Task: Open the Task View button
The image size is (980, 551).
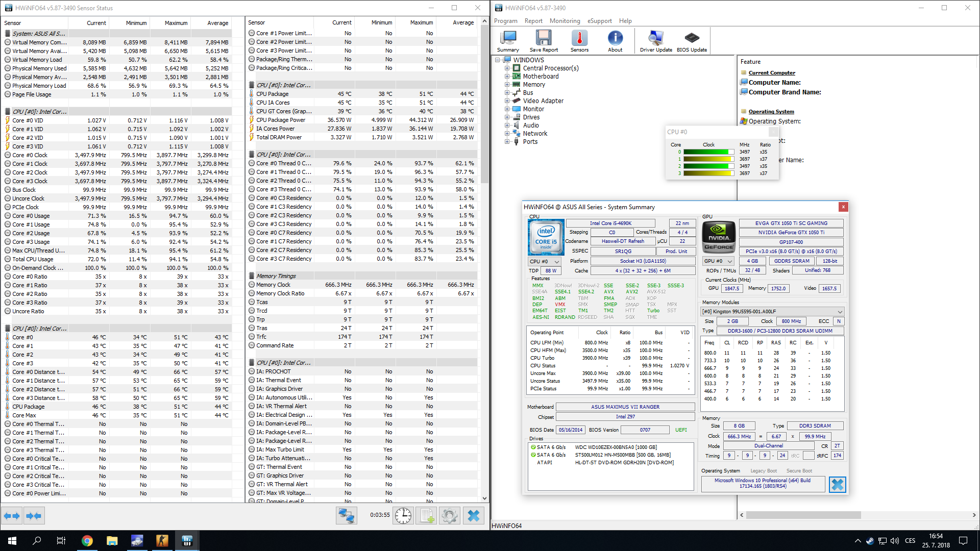Action: click(61, 541)
